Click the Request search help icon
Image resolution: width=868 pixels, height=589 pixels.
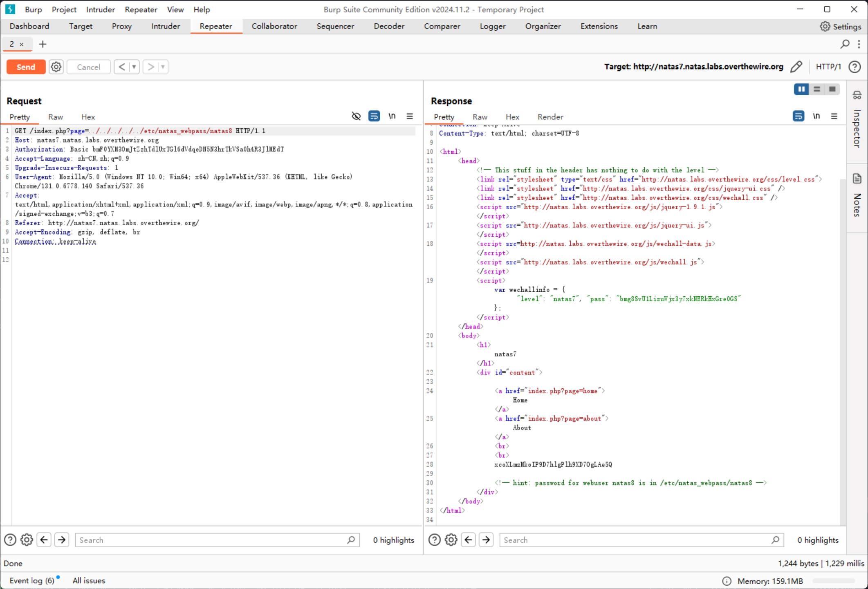pyautogui.click(x=10, y=540)
